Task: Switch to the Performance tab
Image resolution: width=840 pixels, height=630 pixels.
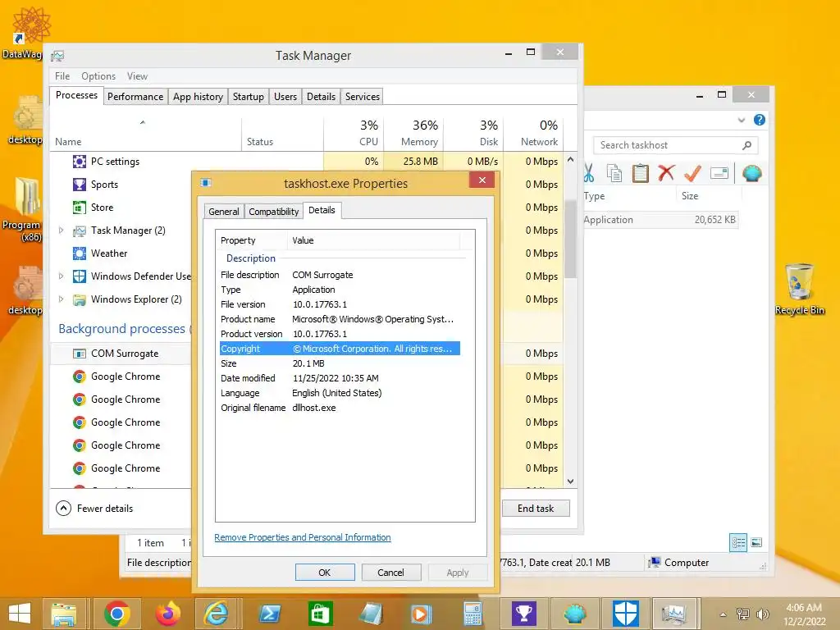Action: tap(135, 97)
